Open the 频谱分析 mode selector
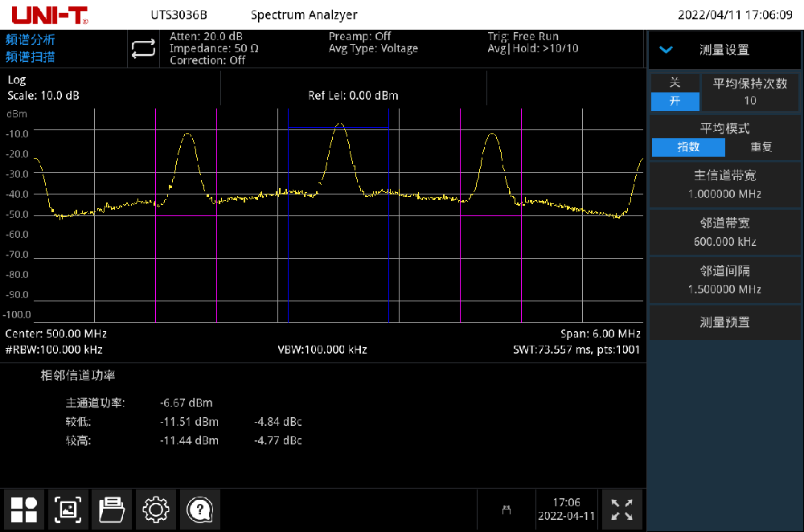 click(31, 39)
